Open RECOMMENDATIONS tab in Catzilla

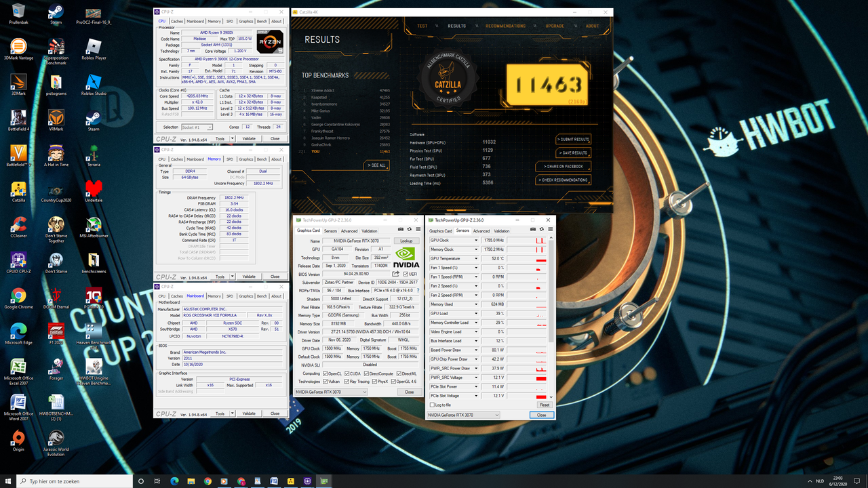[x=505, y=26]
